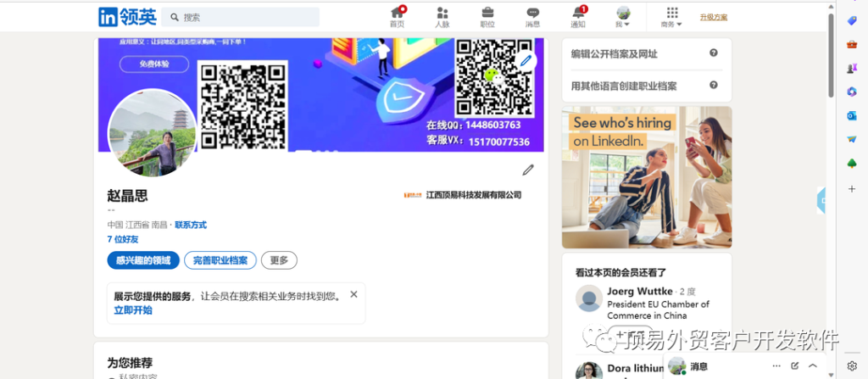Open browser sidebar settings gear
Screen dimensions: 868x379
[x=852, y=366]
